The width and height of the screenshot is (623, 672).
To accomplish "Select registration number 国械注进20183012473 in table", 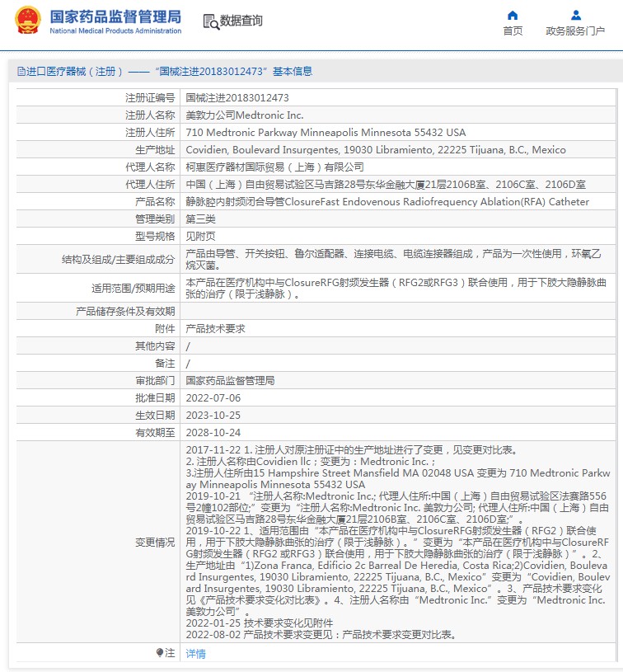I will pos(237,98).
